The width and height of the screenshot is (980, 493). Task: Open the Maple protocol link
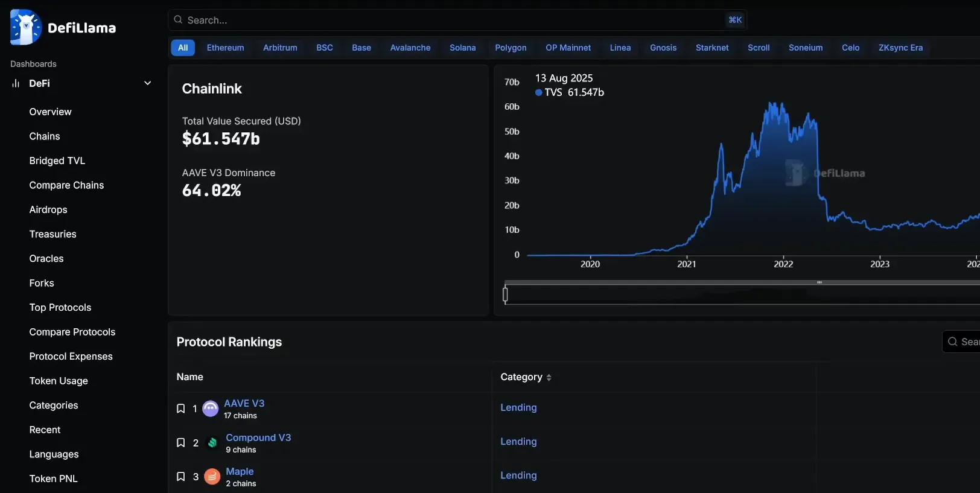[x=240, y=471]
